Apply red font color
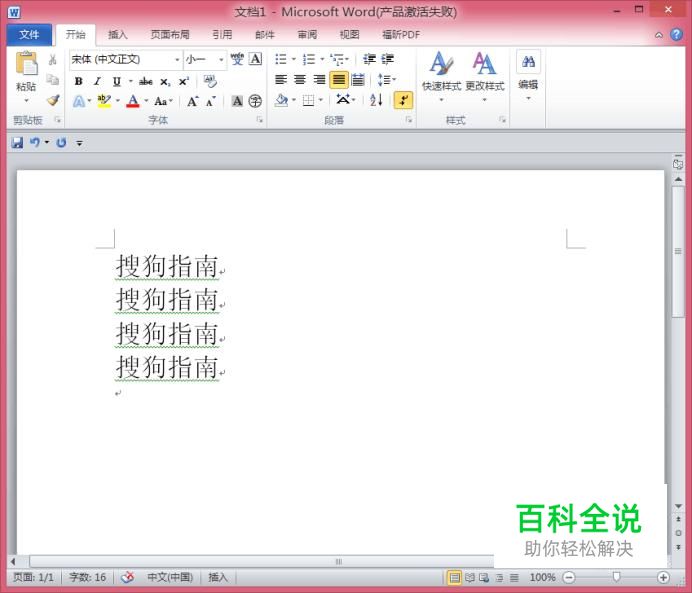The width and height of the screenshot is (692, 593). click(x=133, y=101)
